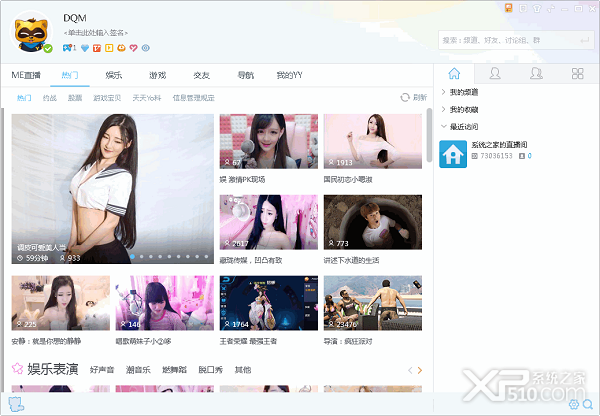
Task: Click the signature field under DQM
Action: (x=96, y=33)
